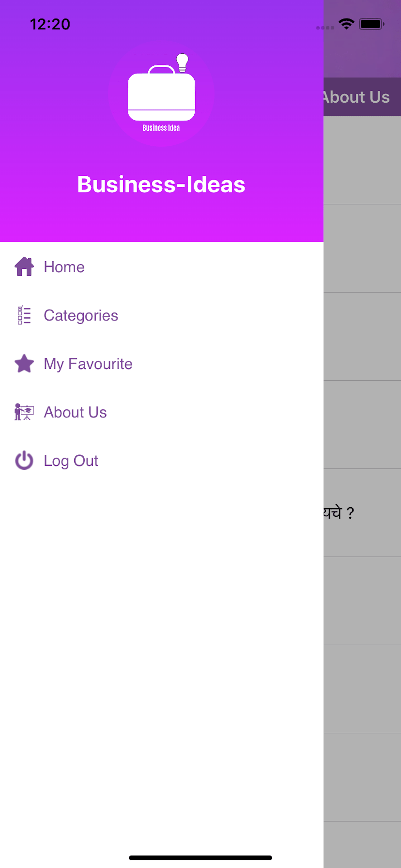Screen dimensions: 401x868
Task: Tap the 12:20 clock in status bar
Action: [50, 24]
